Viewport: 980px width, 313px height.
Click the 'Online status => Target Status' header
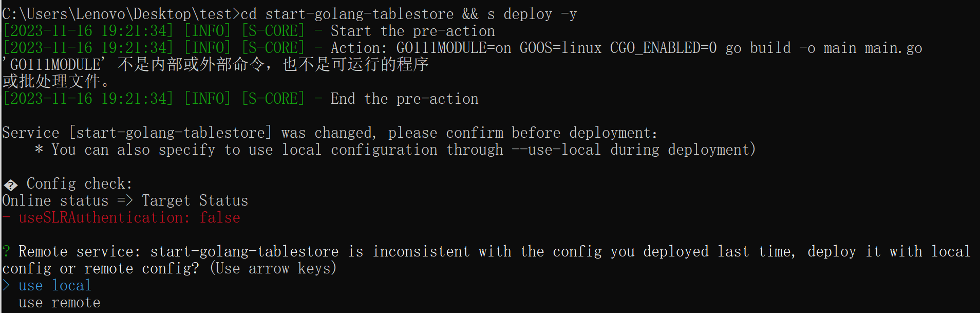pyautogui.click(x=125, y=201)
